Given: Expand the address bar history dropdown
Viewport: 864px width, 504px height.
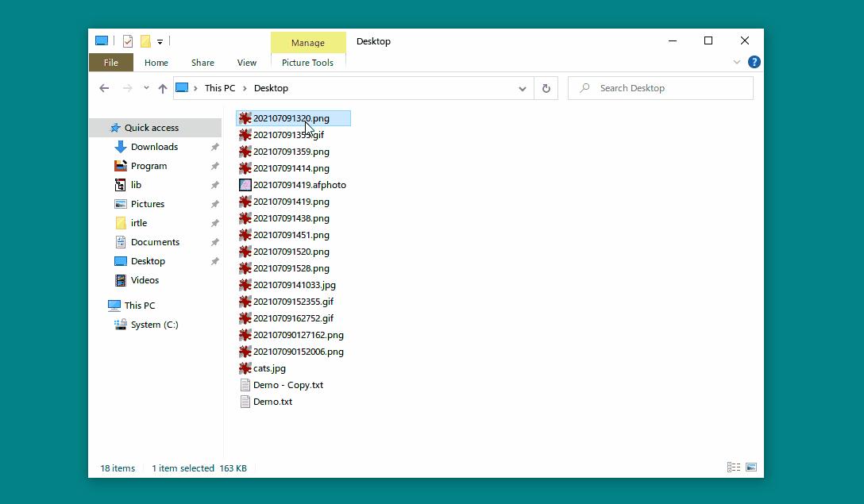Looking at the screenshot, I should [523, 89].
